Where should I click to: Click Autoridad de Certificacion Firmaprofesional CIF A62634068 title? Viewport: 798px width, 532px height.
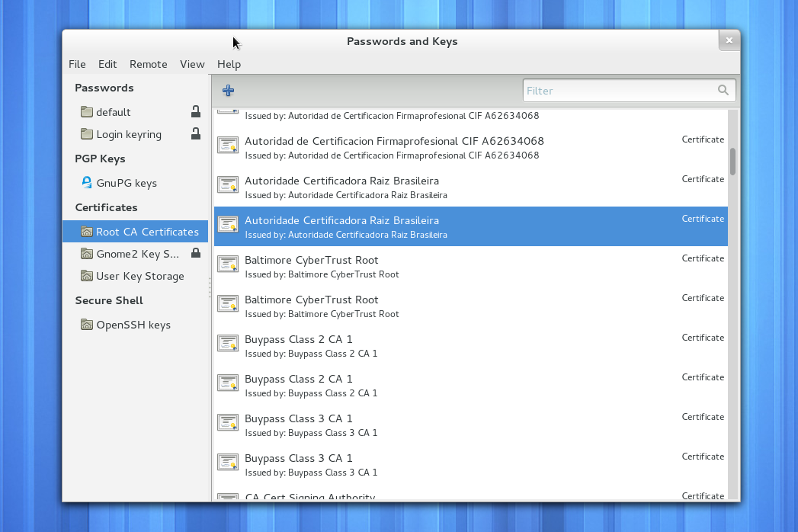394,141
